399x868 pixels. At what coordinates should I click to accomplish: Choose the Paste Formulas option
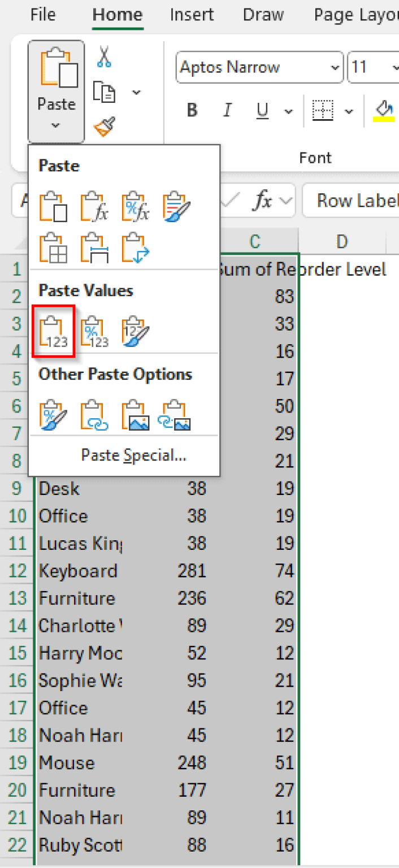(x=94, y=206)
